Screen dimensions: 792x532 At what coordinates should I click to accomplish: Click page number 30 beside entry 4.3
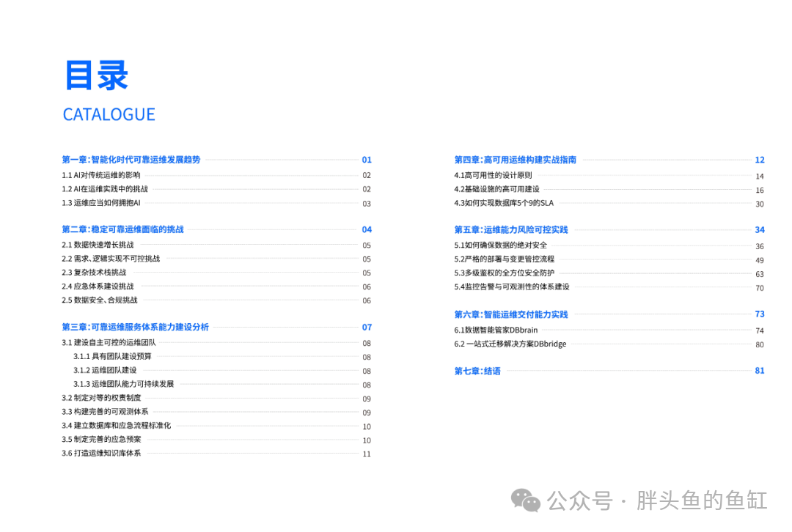tap(760, 204)
